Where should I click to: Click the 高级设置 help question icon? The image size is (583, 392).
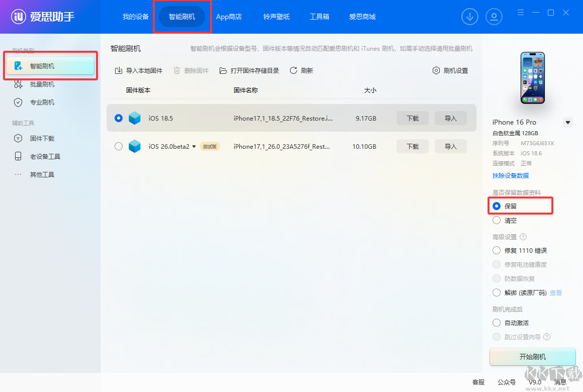point(523,237)
